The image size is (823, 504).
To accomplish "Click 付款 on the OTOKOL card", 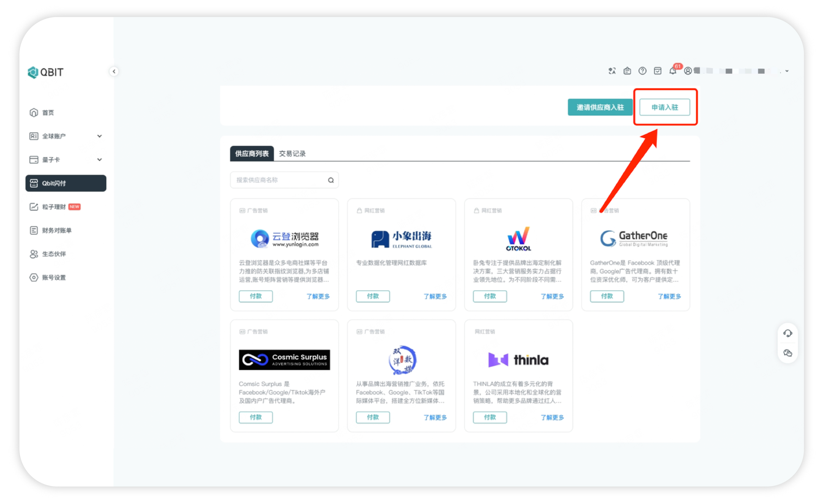I will click(490, 296).
